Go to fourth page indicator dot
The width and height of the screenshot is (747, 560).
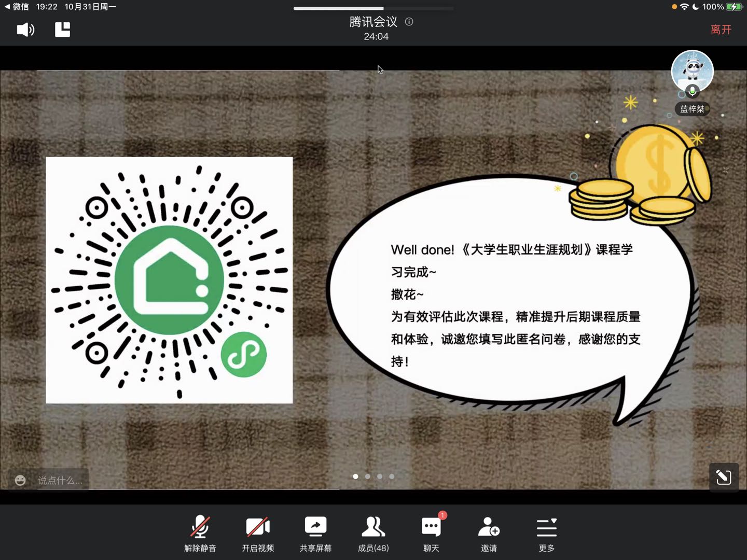pos(392,476)
